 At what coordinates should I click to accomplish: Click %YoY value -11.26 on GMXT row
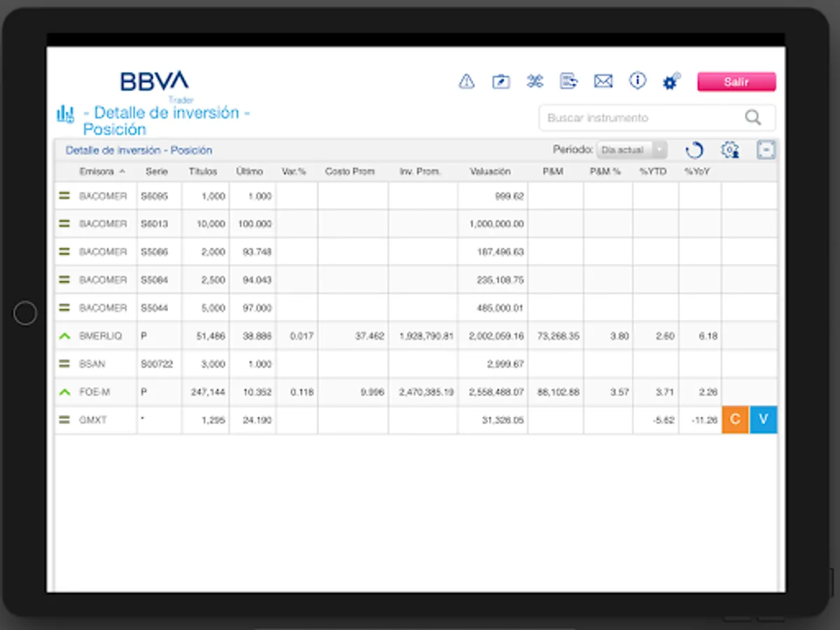703,420
